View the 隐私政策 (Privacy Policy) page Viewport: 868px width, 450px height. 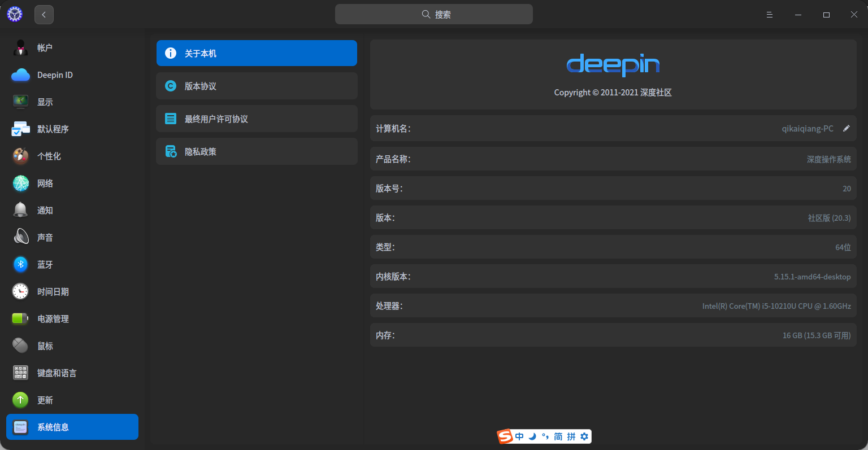point(257,151)
